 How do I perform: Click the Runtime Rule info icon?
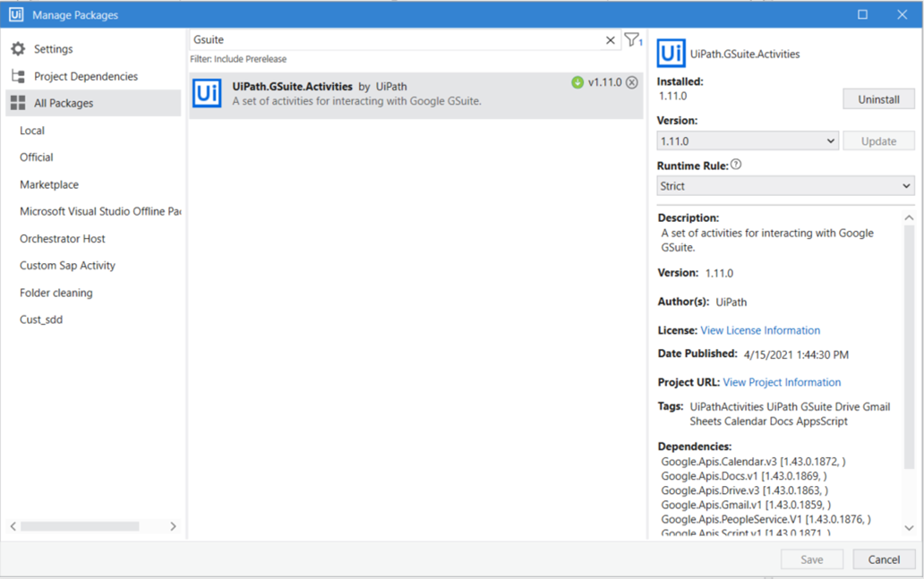tap(735, 164)
